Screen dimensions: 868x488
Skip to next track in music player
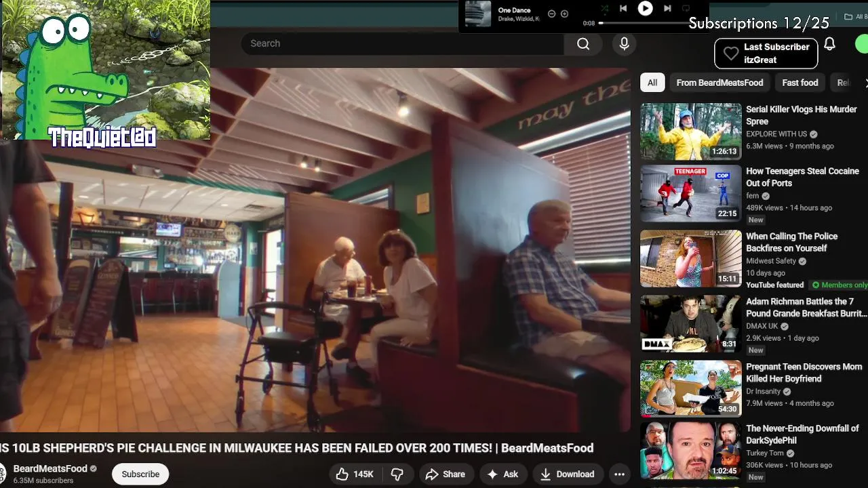click(x=667, y=9)
